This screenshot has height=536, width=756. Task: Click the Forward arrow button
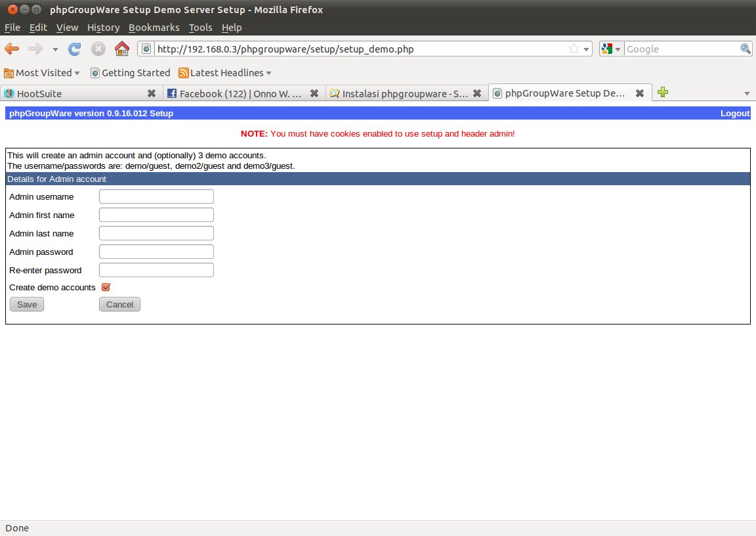tap(35, 49)
